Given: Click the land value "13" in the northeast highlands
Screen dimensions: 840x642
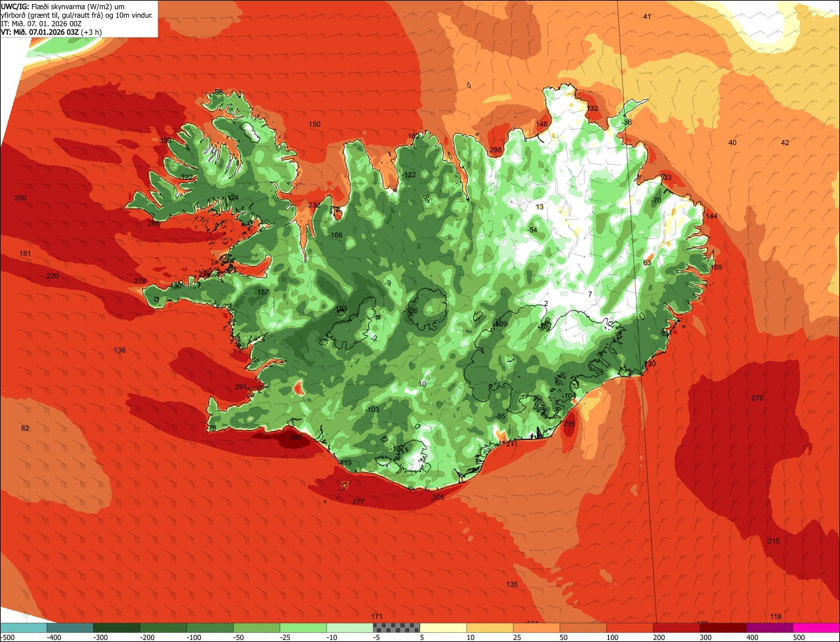Looking at the screenshot, I should pos(539,207).
